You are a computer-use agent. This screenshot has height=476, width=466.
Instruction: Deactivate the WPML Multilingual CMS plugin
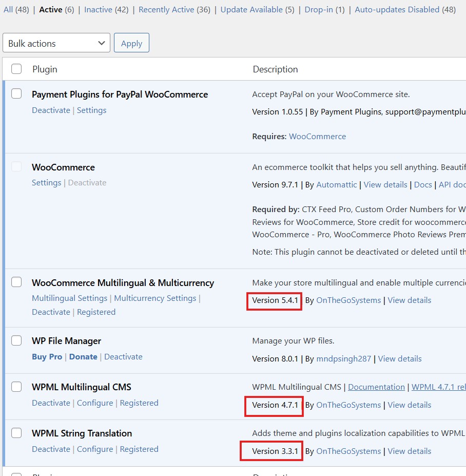click(51, 403)
